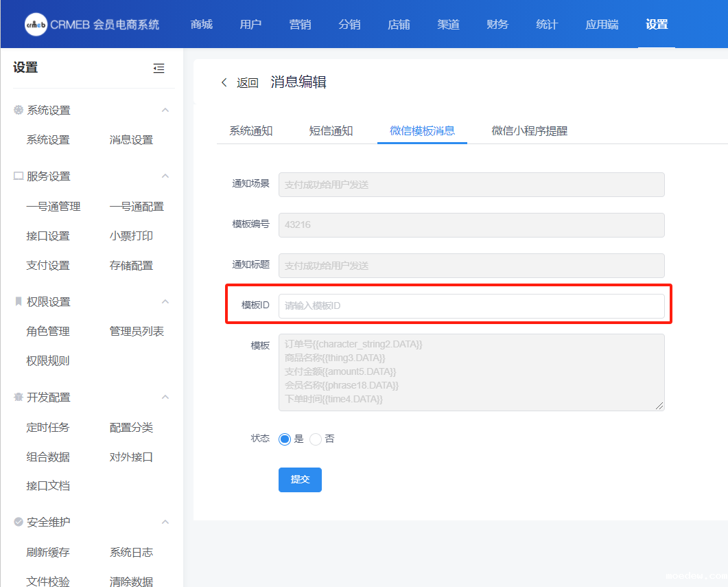This screenshot has width=728, height=587.
Task: Click the 系统设置 gear icon in sidebar
Action: click(x=19, y=110)
